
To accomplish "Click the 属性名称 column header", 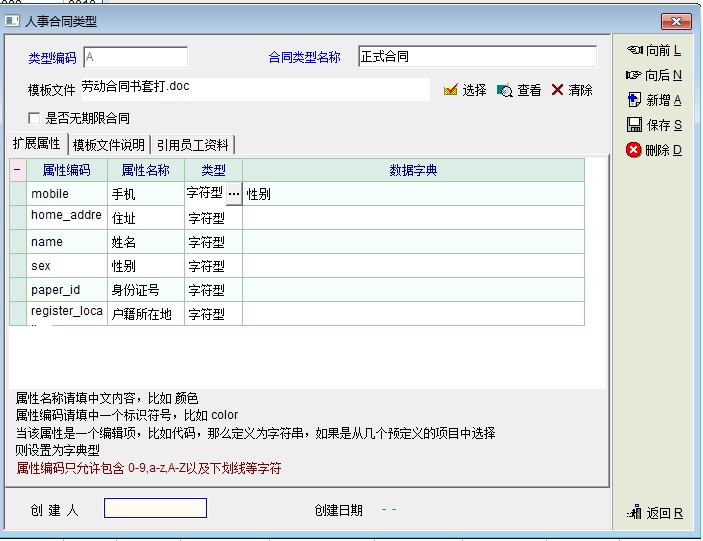I will tap(145, 170).
